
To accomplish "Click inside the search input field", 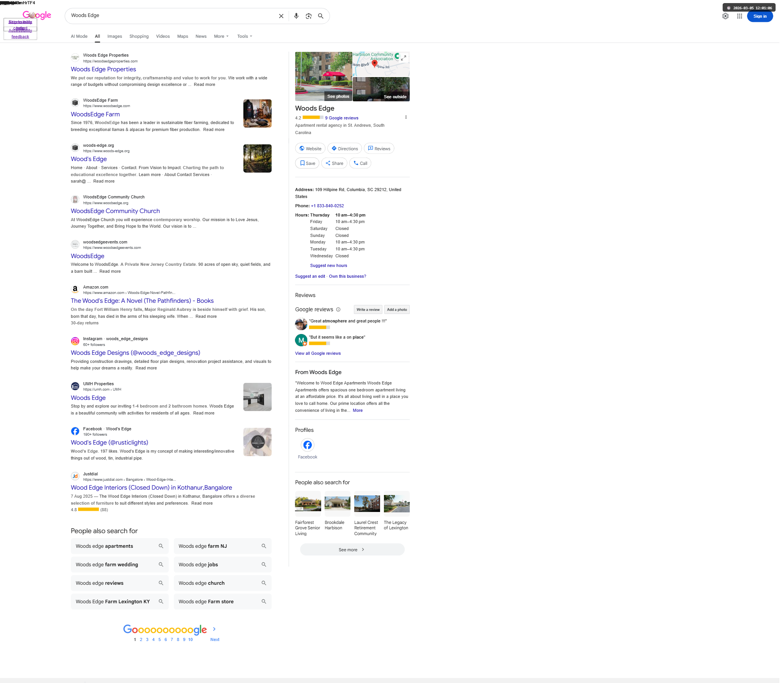I will tap(172, 16).
